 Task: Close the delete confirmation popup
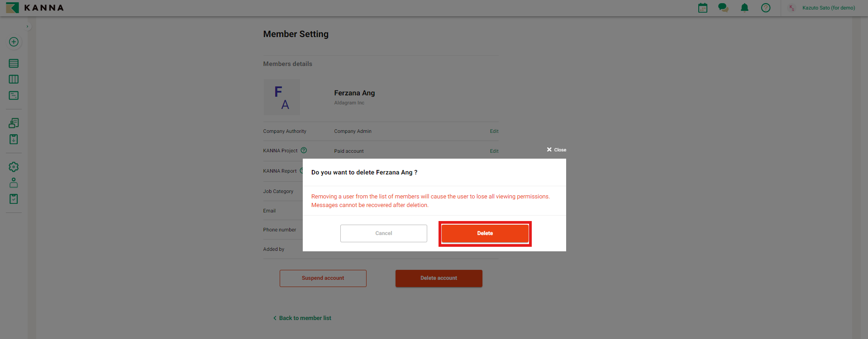click(x=556, y=150)
